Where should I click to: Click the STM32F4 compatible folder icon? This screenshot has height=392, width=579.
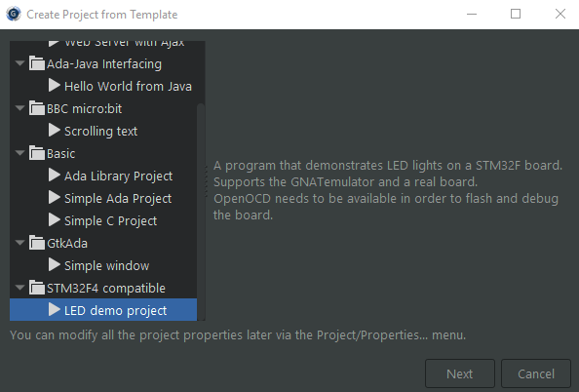[x=37, y=288]
